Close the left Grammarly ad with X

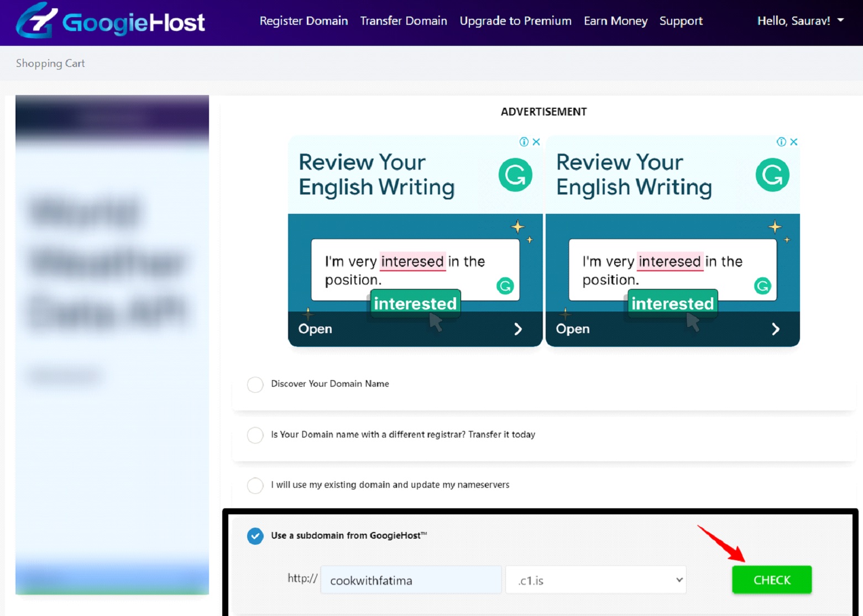(x=536, y=142)
